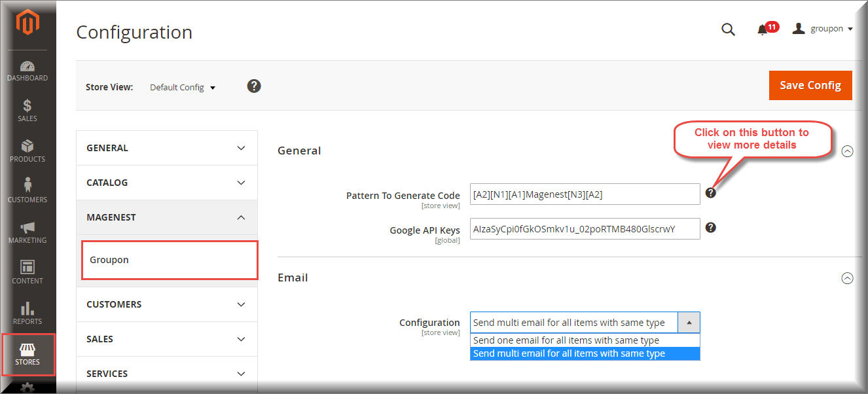This screenshot has height=394, width=868.
Task: Open the Sales sidebar menu
Action: tap(27, 111)
